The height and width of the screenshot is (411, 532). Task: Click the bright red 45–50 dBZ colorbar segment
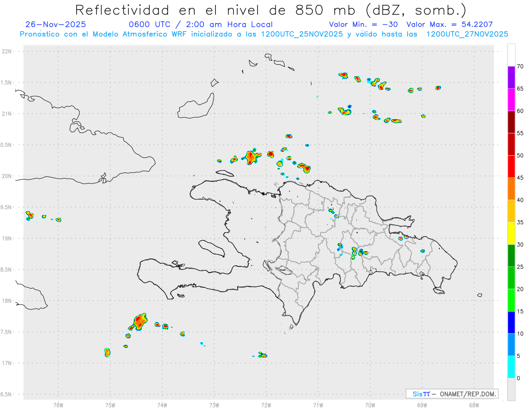pos(511,167)
